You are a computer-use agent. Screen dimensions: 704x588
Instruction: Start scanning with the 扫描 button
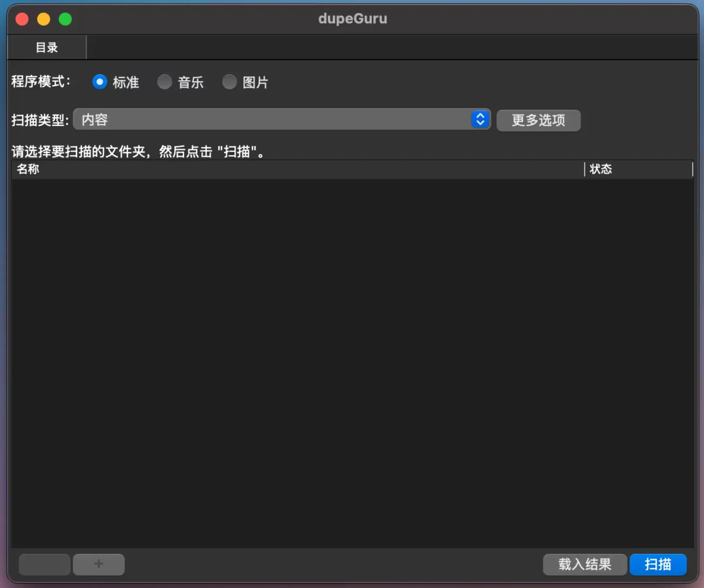(x=658, y=564)
